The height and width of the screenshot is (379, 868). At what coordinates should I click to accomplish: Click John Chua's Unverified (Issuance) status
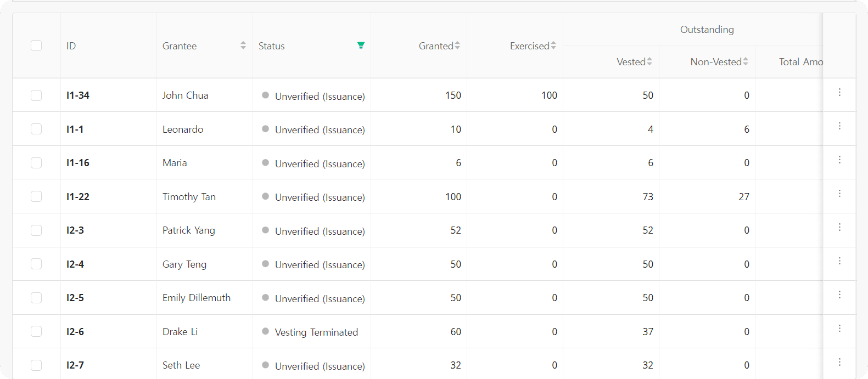[x=320, y=97]
